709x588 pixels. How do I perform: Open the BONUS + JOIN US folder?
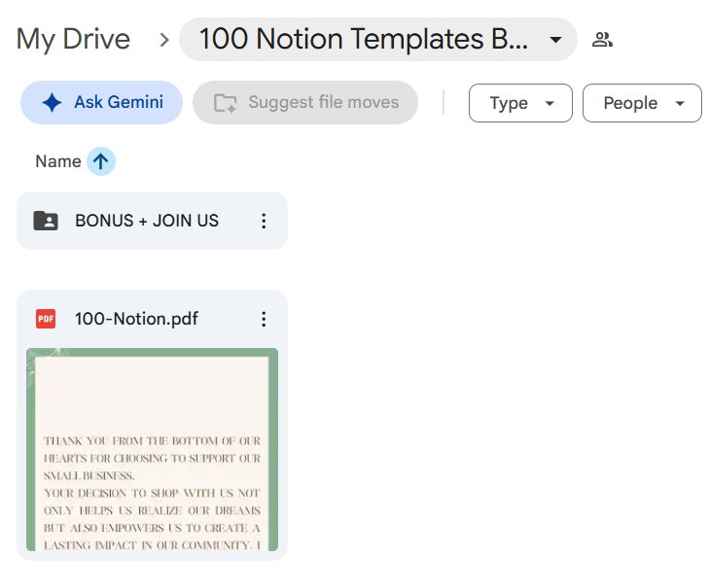(152, 221)
